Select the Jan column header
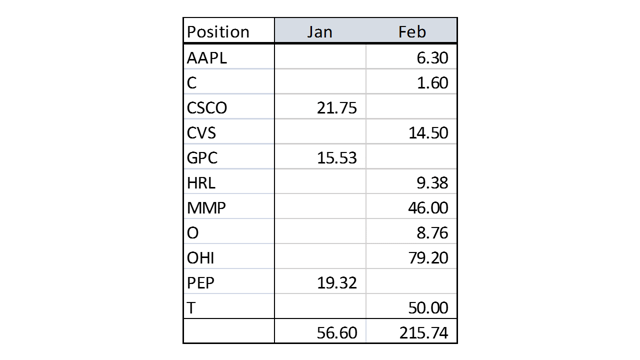Viewport: 640px width, 360px height. [320, 32]
